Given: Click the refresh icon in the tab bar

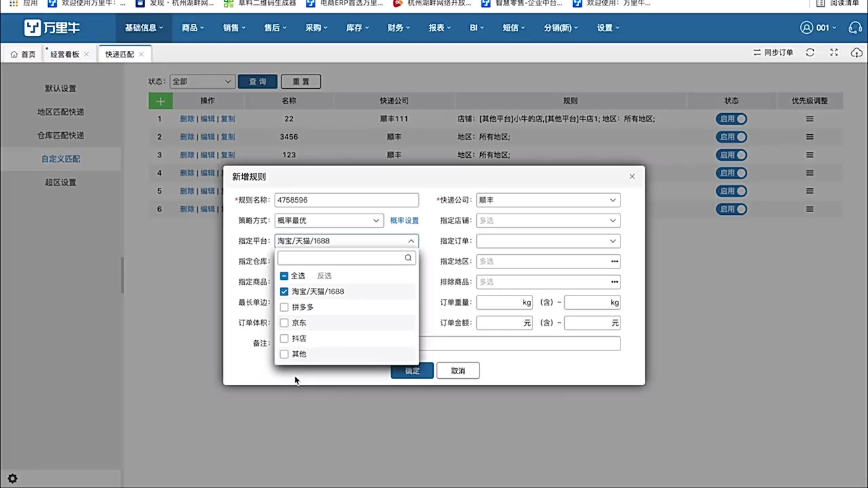Looking at the screenshot, I should [x=810, y=53].
